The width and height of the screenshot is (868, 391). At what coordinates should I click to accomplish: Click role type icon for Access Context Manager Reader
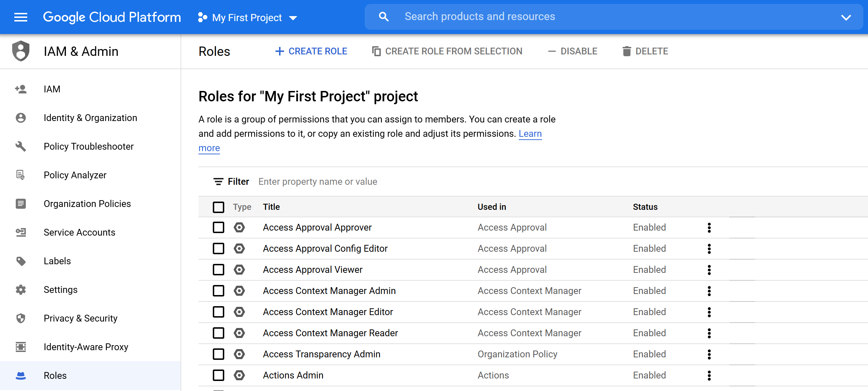pyautogui.click(x=239, y=333)
